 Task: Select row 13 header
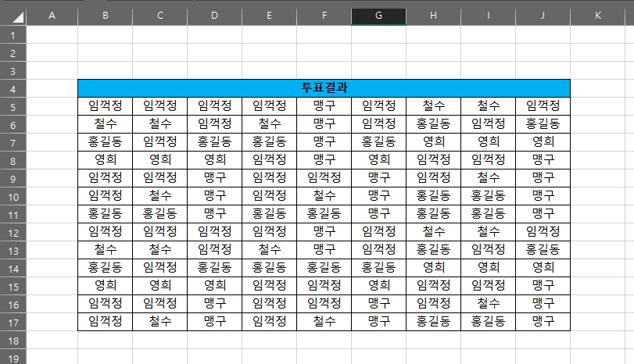point(13,251)
